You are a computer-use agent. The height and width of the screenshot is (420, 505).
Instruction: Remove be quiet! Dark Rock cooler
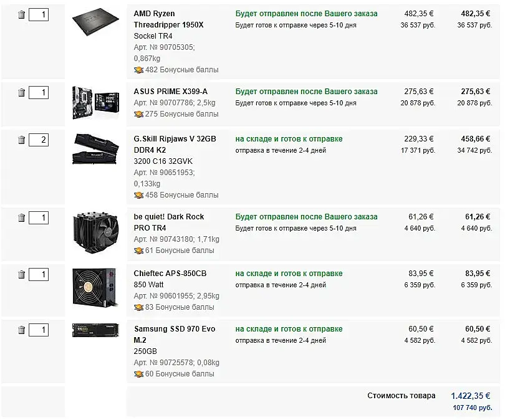tap(21, 218)
